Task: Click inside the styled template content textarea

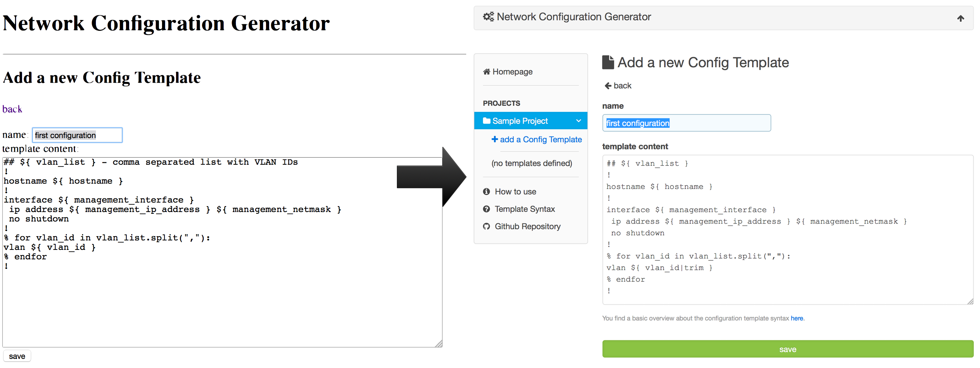Action: tap(787, 230)
